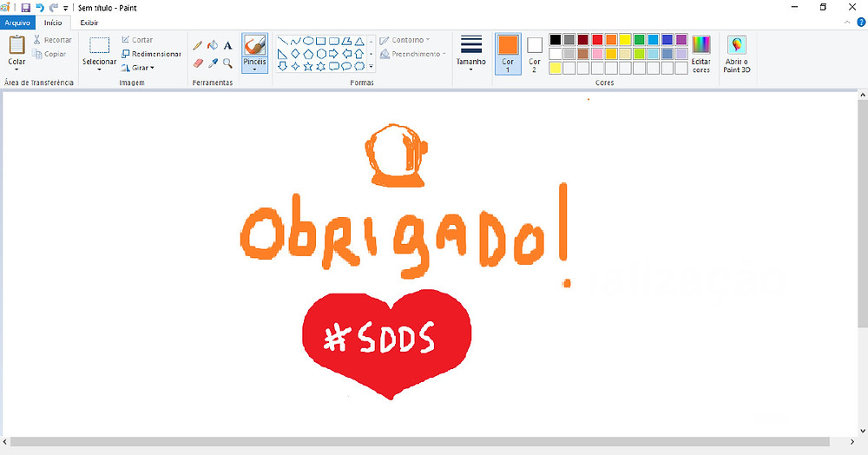Click the Selecionar rectangle icon
This screenshot has height=455, width=868.
coord(100,45)
